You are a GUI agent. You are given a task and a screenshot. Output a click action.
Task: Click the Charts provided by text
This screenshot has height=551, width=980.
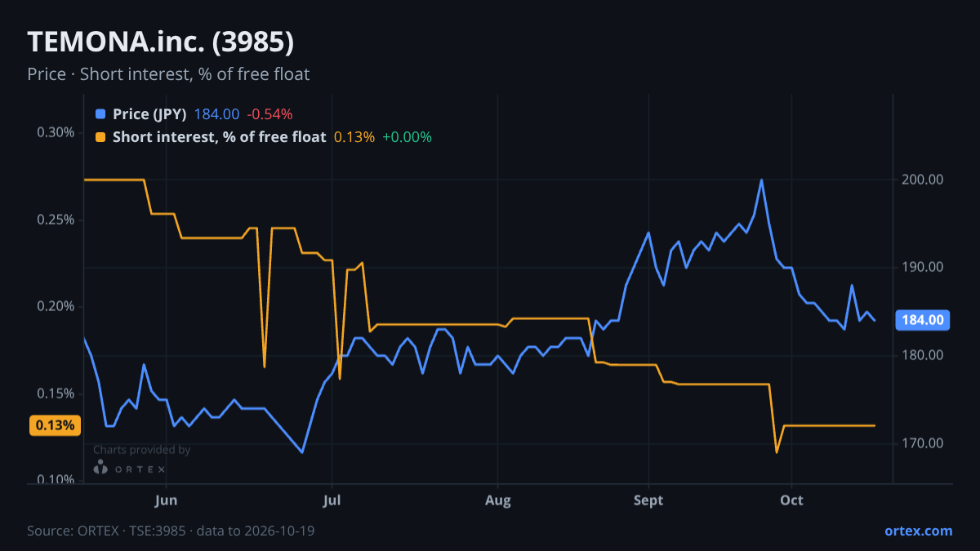pos(141,450)
